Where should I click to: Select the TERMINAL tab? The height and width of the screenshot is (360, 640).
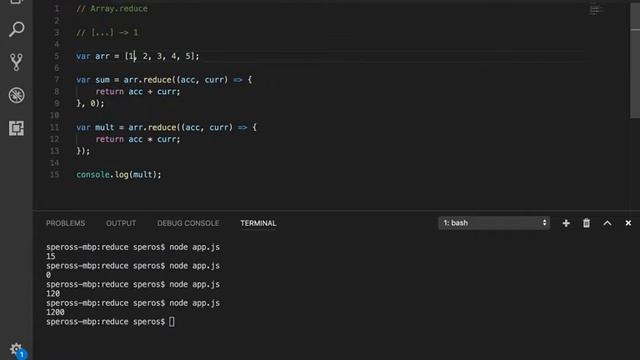(258, 223)
